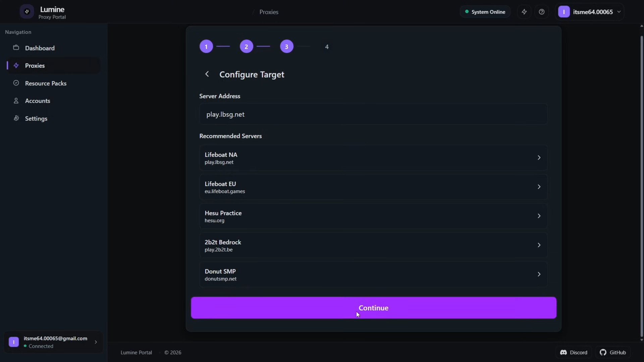Expand the connected account chevron at bottom left
The height and width of the screenshot is (362, 644).
[96, 342]
